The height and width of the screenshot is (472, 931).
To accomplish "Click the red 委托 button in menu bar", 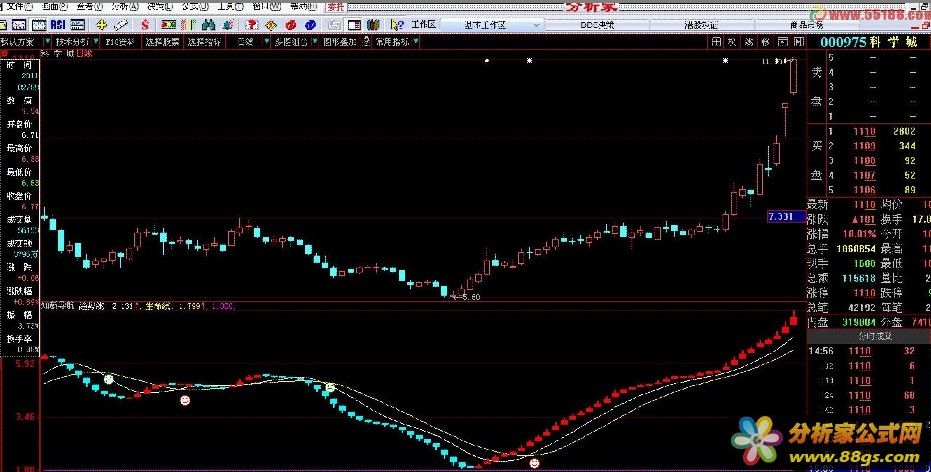I will pos(336,6).
